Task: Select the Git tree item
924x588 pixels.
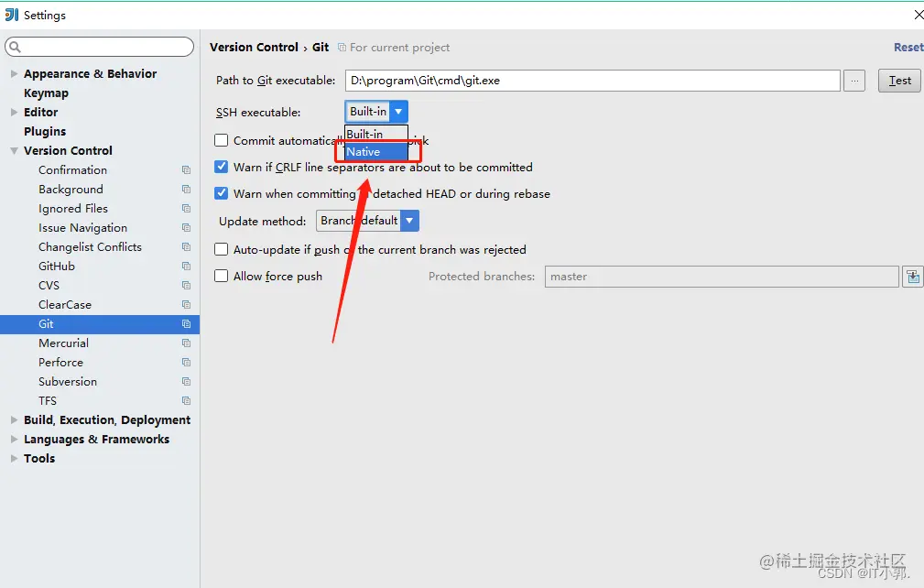Action: tap(100, 324)
